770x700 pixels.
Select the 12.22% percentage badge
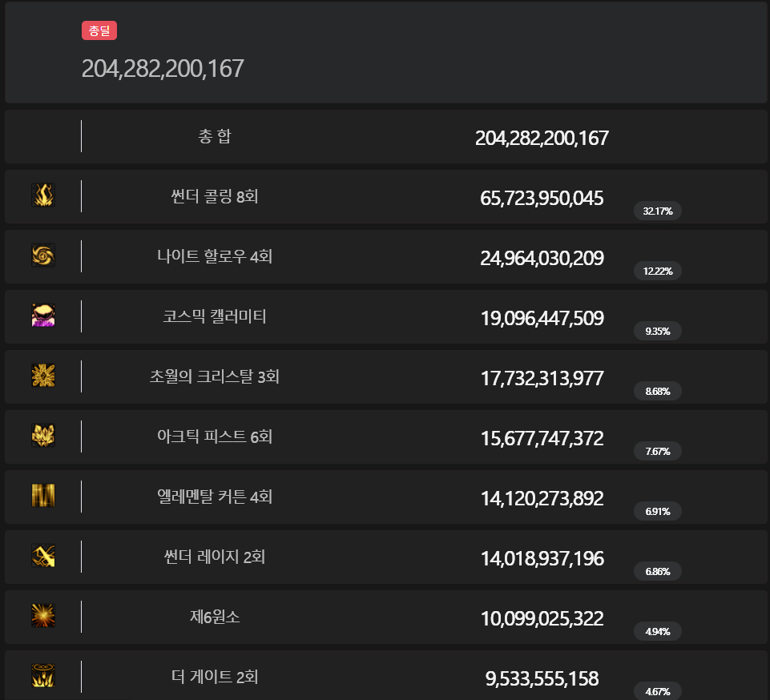[658, 271]
